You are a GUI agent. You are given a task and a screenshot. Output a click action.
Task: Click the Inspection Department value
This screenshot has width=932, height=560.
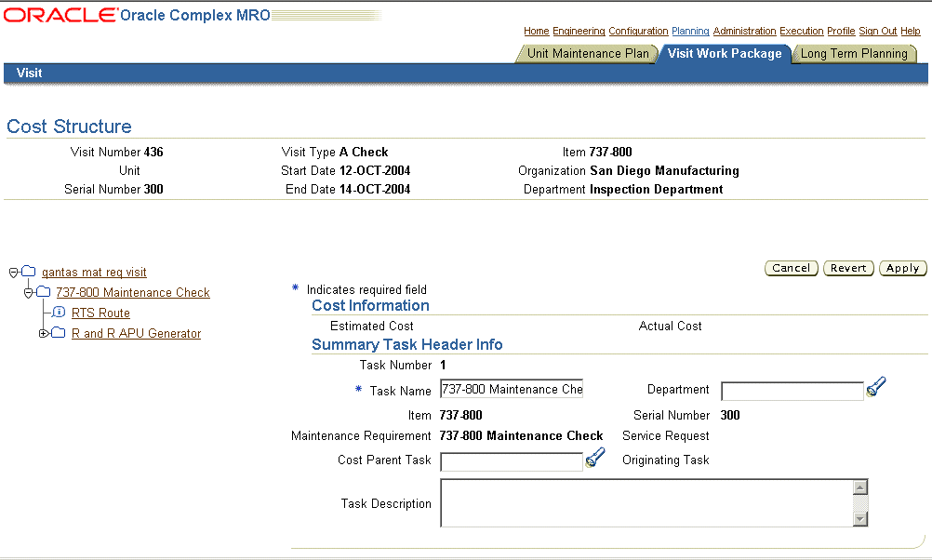(x=656, y=189)
